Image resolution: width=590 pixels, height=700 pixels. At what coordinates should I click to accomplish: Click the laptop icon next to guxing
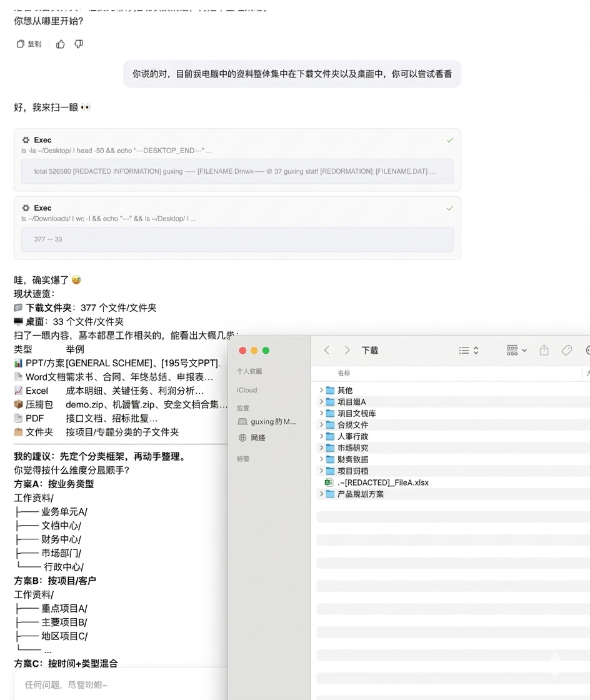click(x=242, y=421)
